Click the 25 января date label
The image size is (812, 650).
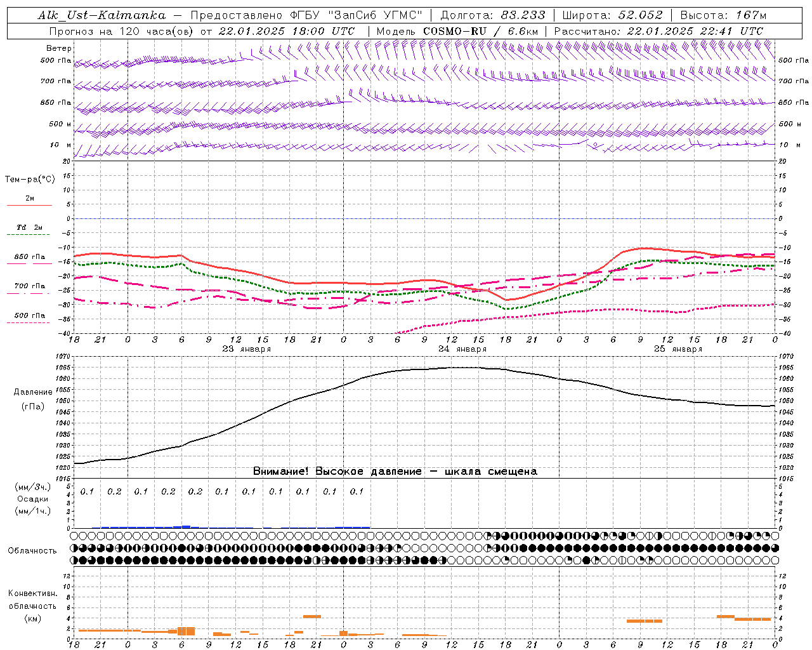coord(678,349)
